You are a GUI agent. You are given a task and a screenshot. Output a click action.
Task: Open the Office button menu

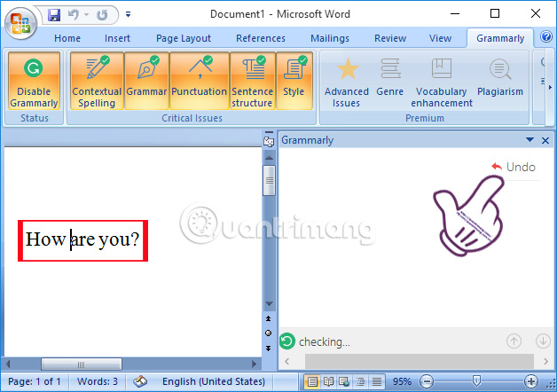pos(20,24)
